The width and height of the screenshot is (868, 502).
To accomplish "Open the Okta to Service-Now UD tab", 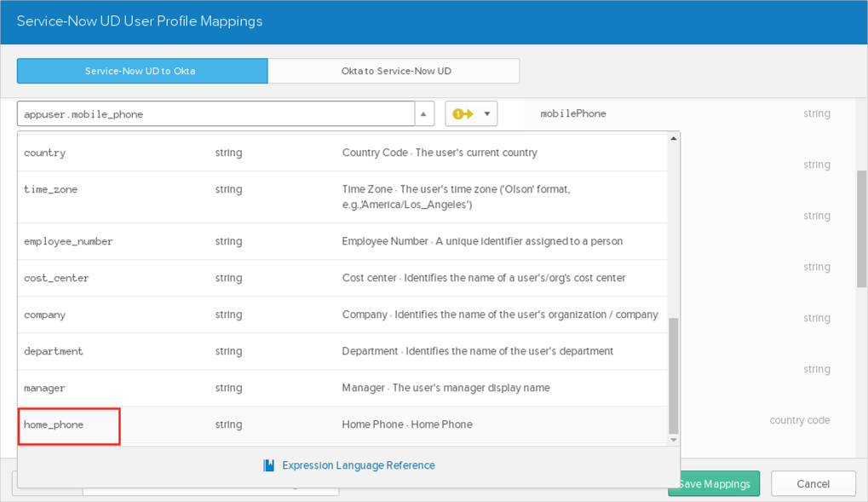I will click(x=395, y=71).
